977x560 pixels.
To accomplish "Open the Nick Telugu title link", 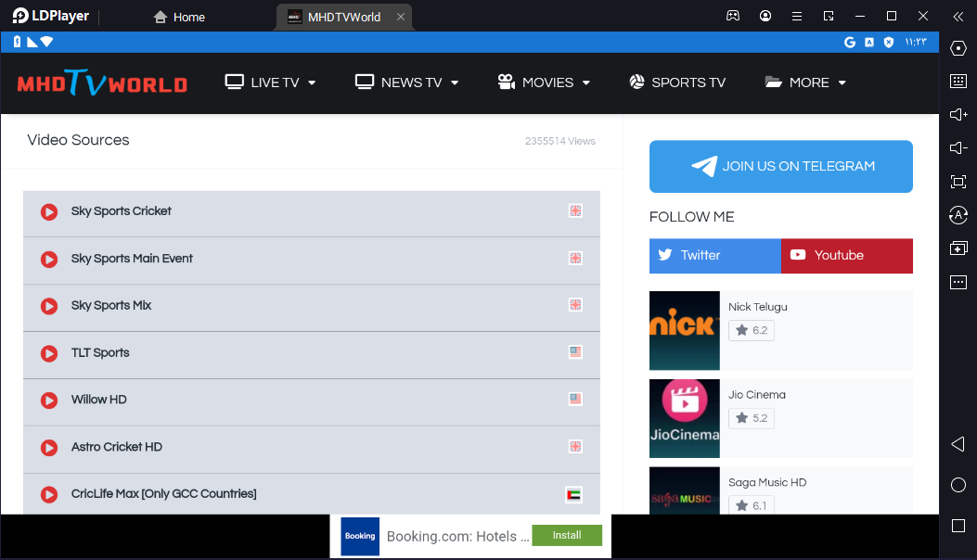I will pyautogui.click(x=758, y=307).
